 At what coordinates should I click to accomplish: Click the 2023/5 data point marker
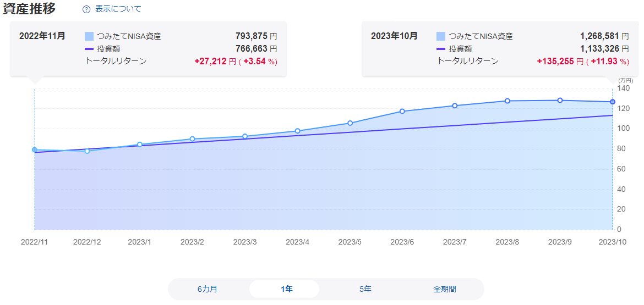(350, 123)
